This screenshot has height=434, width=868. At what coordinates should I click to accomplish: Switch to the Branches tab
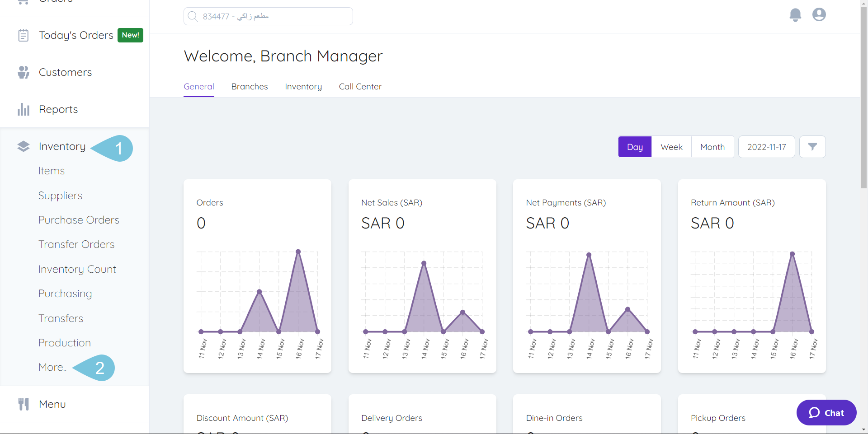[x=249, y=86]
